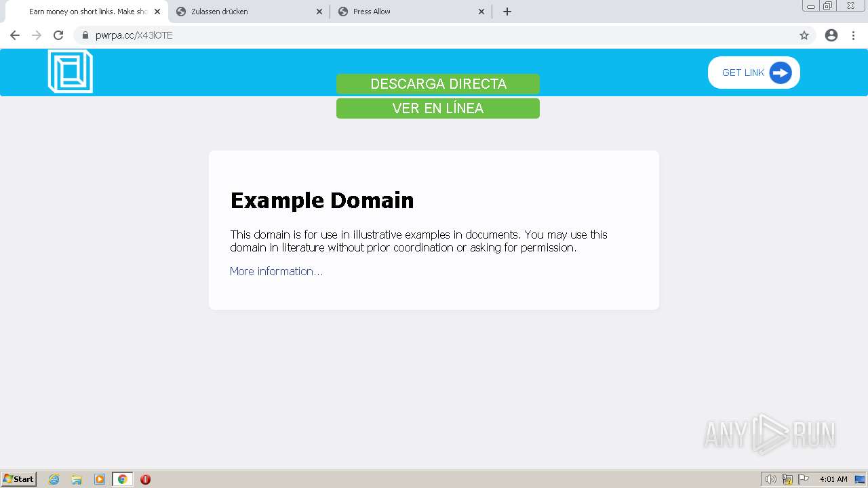The image size is (868, 488).
Task: Open the Chrome profile avatar
Action: coord(831,35)
